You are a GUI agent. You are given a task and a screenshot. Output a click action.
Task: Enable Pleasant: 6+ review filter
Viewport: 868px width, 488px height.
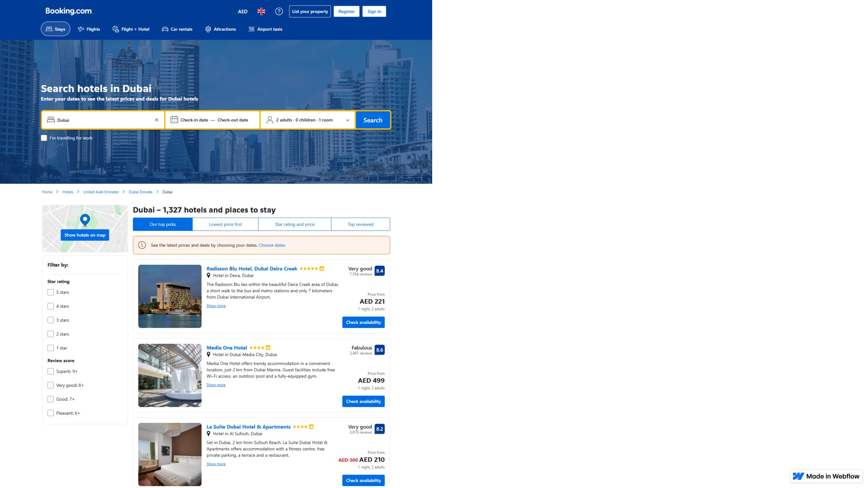pos(51,413)
